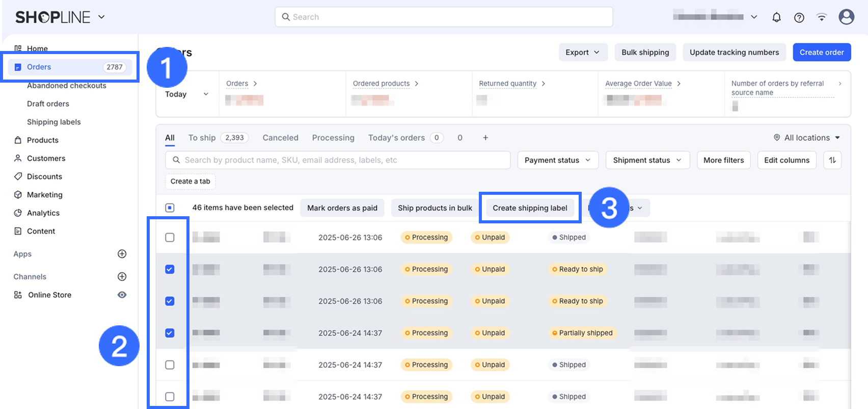Click the Create order button

(821, 53)
